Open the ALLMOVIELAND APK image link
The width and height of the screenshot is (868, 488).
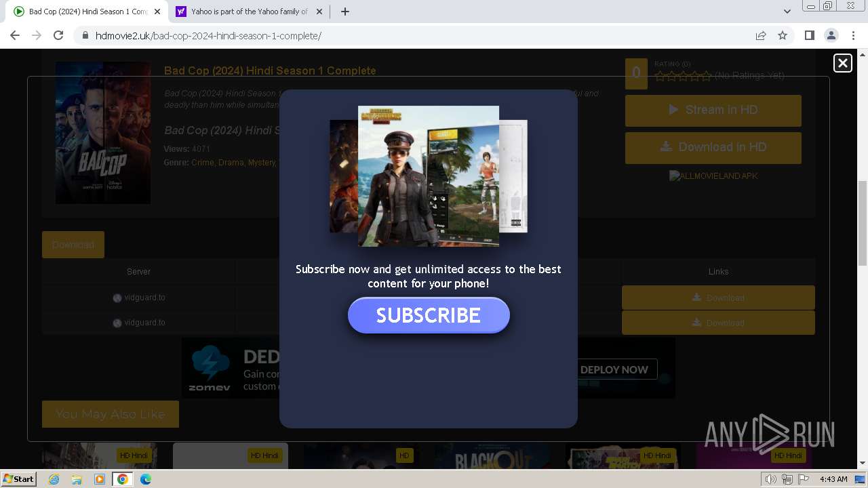pyautogui.click(x=713, y=176)
